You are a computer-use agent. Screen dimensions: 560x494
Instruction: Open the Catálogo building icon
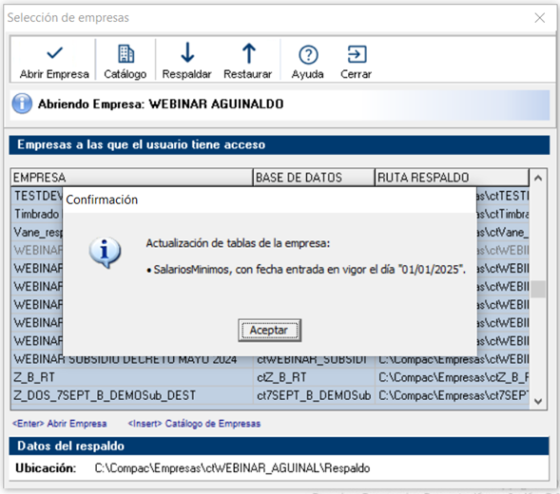[126, 54]
